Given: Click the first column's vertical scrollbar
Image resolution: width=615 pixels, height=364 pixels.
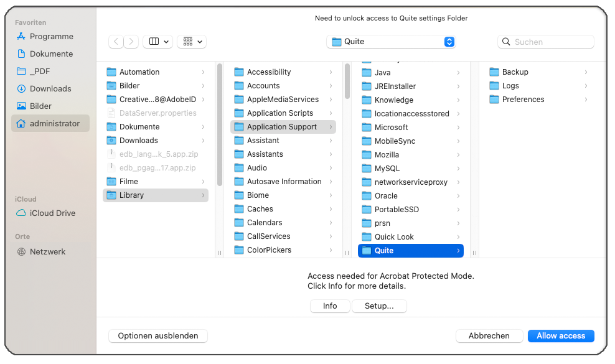Looking at the screenshot, I should click(220, 124).
